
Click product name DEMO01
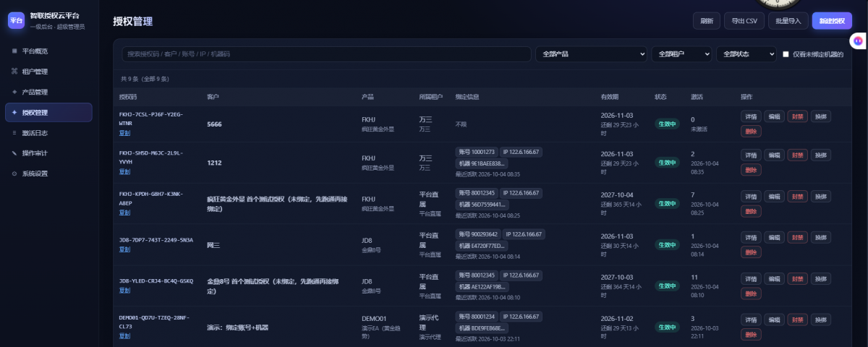coord(374,318)
